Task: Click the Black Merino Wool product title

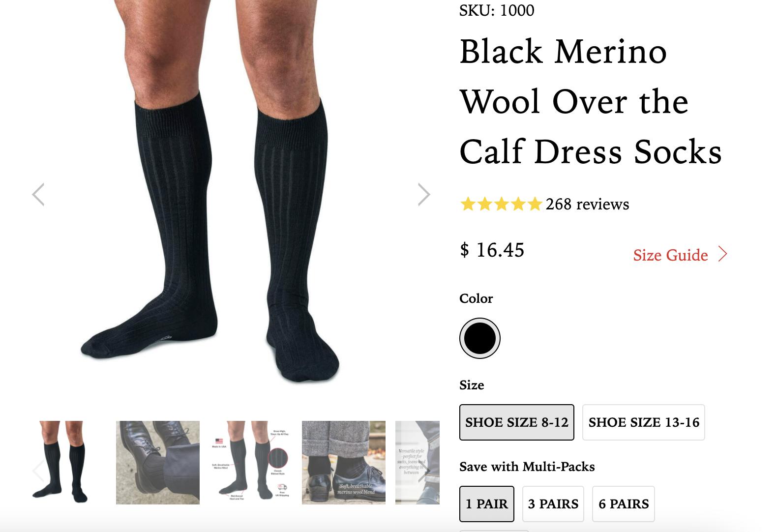Action: pos(590,101)
